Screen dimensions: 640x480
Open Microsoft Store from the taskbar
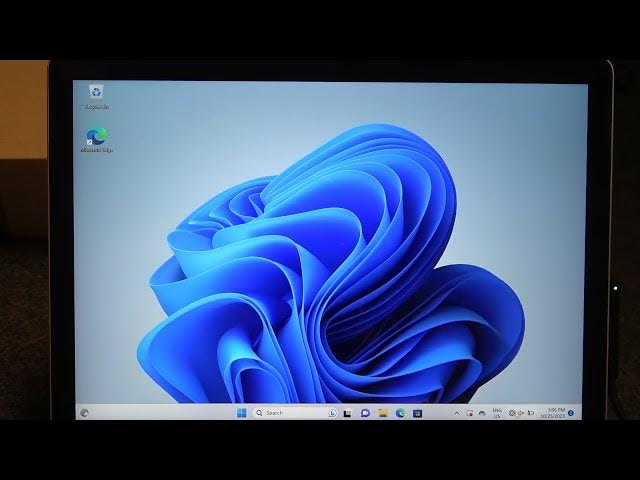(417, 413)
